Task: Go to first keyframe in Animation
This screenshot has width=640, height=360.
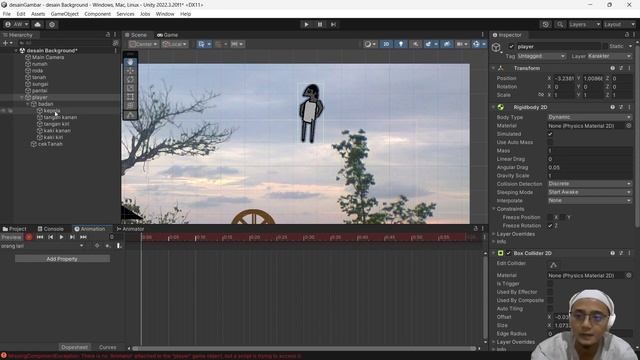Action: pos(40,237)
